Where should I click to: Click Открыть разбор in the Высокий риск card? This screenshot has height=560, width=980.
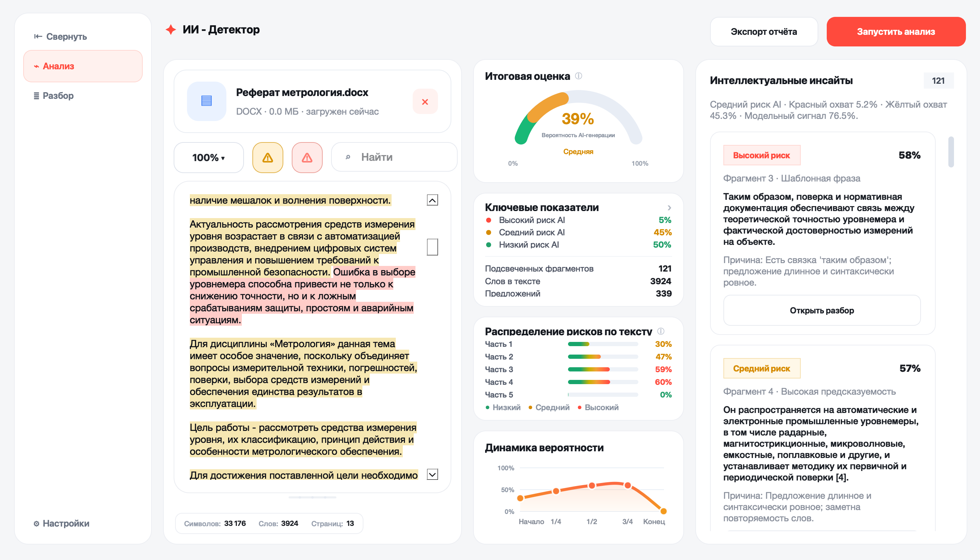click(822, 310)
